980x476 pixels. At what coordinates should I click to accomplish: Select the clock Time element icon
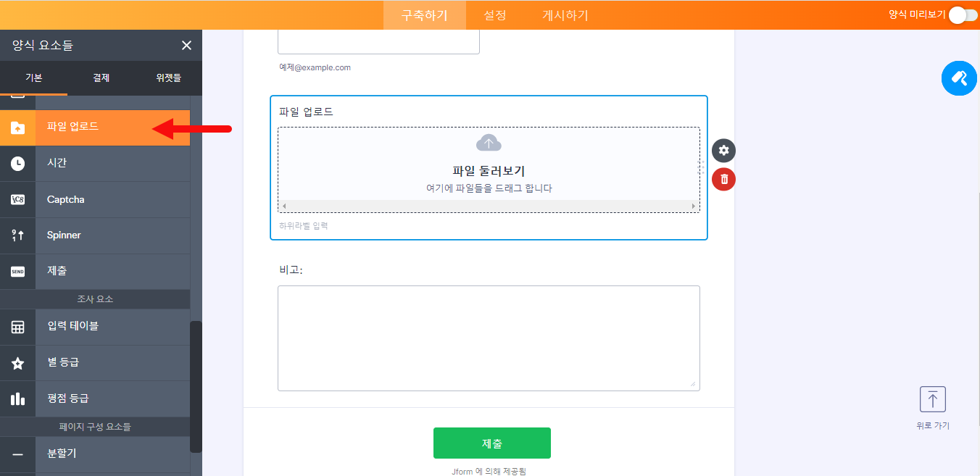click(x=17, y=164)
